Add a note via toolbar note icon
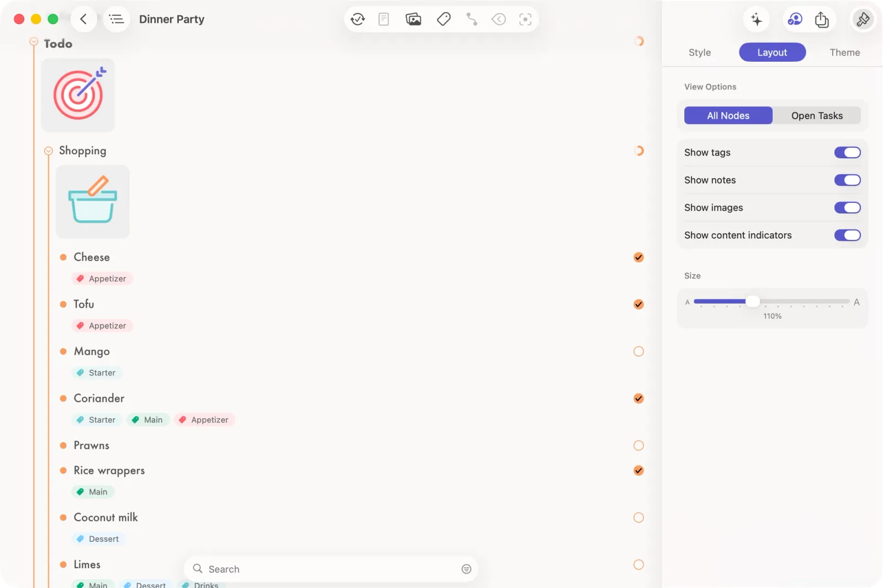This screenshot has height=588, width=883. point(384,19)
